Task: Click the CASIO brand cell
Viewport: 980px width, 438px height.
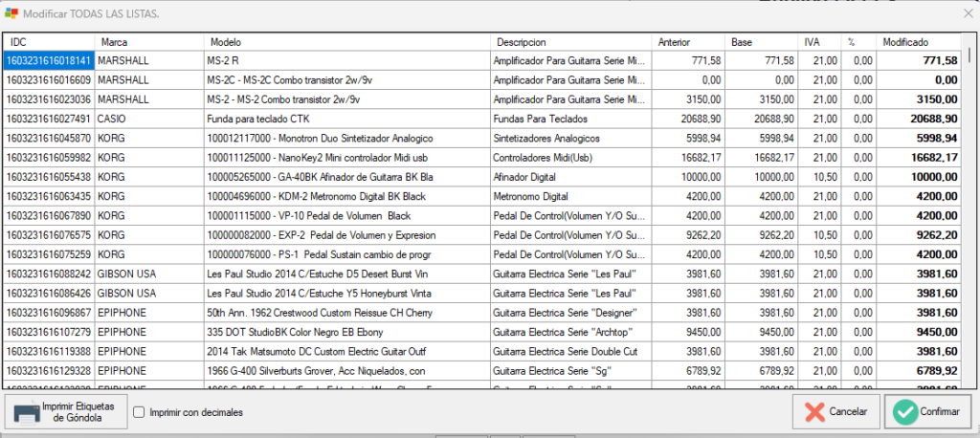Action: [149, 119]
